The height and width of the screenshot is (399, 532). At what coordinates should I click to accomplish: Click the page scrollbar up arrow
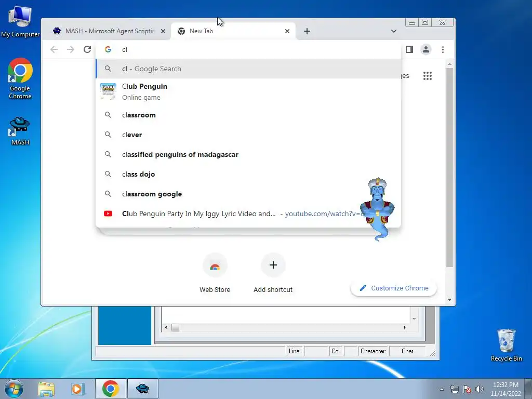(x=449, y=64)
